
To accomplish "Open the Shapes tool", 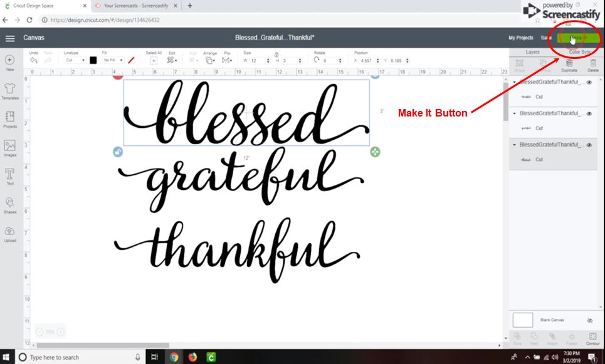I will coord(9,202).
